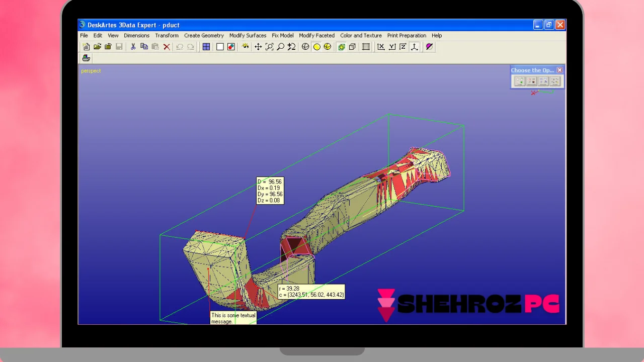Click the 'D = 96.56' distance annotation
Screen dimensions: 644x362
click(x=270, y=182)
